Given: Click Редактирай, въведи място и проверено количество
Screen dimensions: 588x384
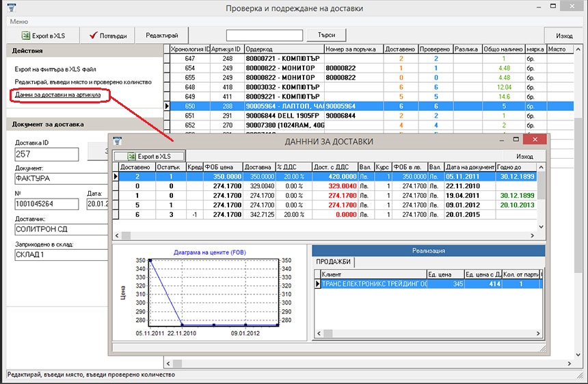Looking at the screenshot, I should (x=83, y=82).
